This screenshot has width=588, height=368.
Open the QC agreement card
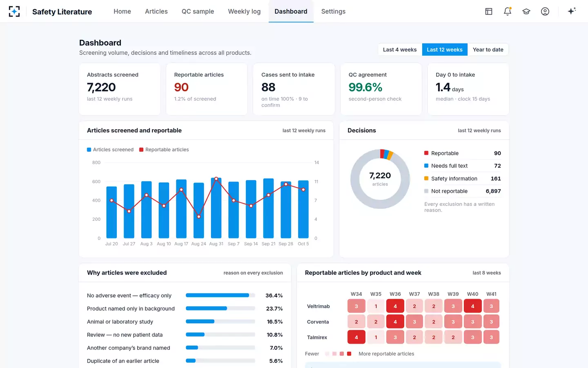tap(381, 89)
